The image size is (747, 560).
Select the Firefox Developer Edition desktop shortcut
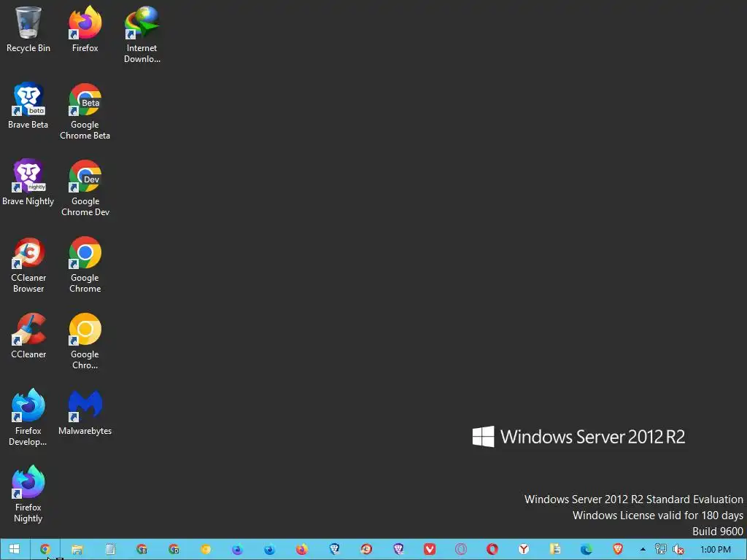[x=28, y=418]
